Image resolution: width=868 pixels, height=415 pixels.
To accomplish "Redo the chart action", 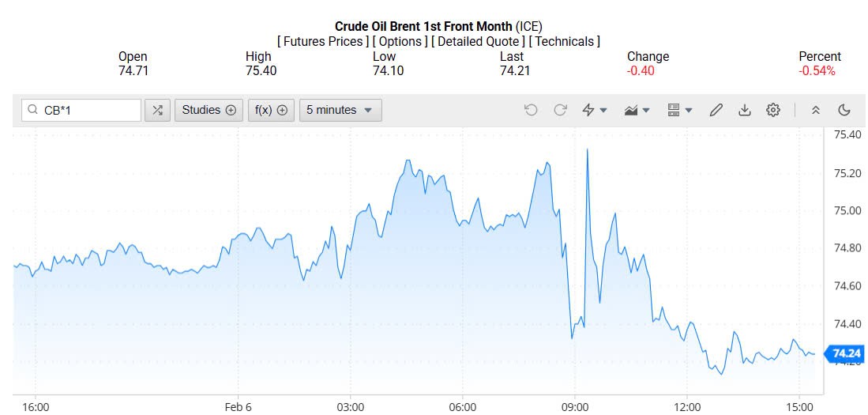I will click(560, 110).
